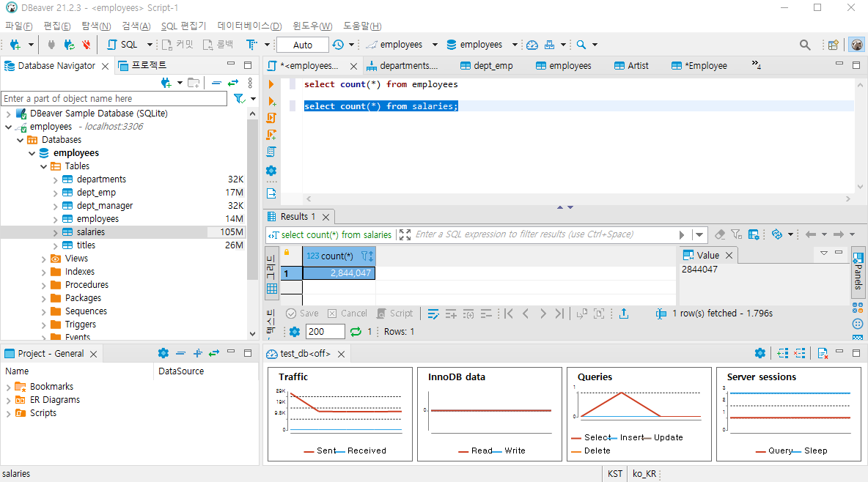Click the results configuration gear icon

click(x=295, y=332)
